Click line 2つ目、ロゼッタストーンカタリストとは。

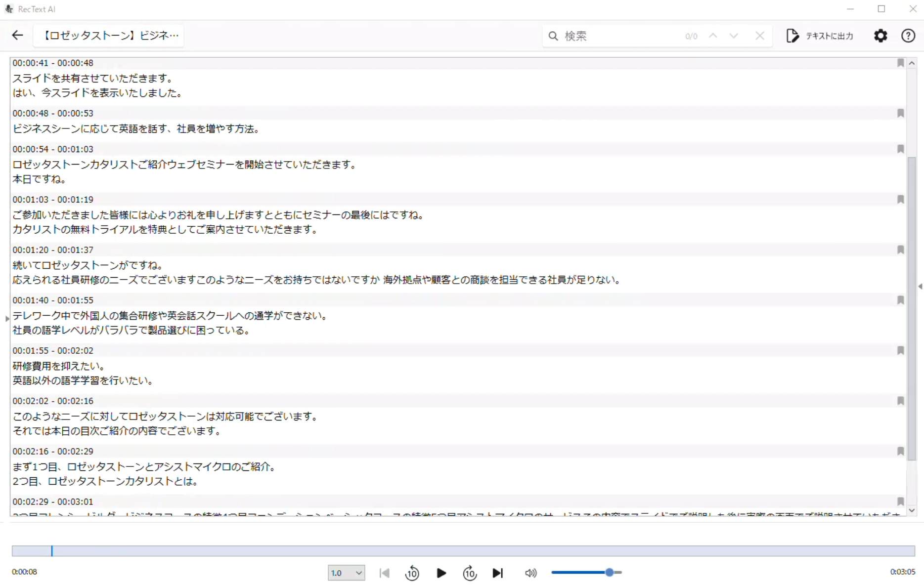(106, 481)
